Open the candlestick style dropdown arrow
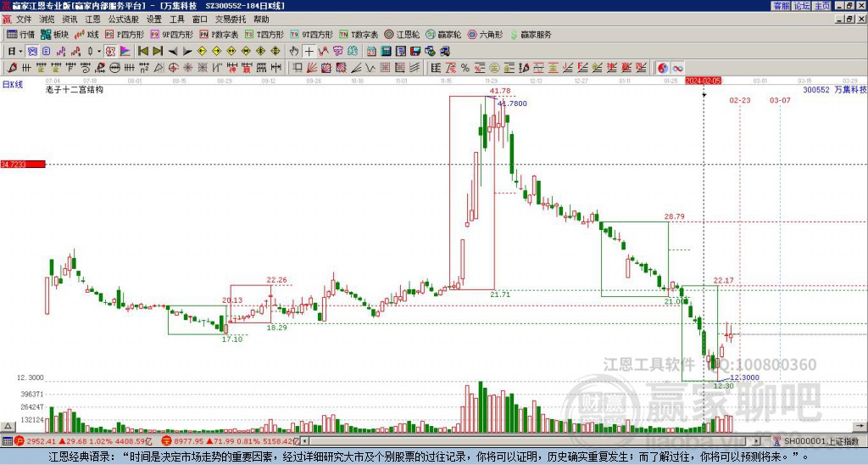 coord(98,52)
